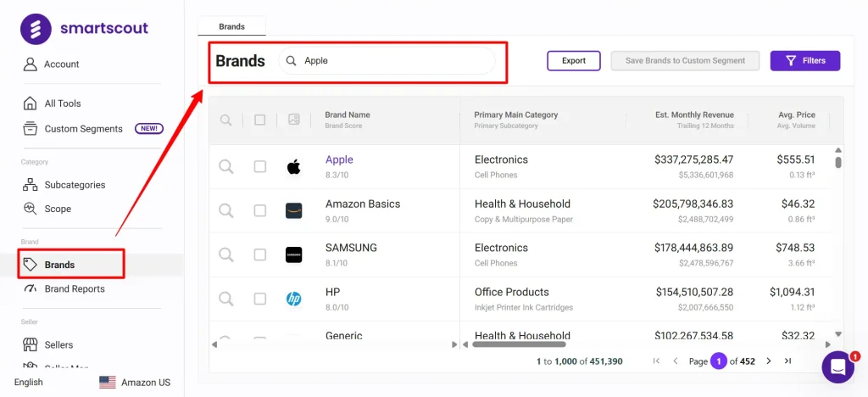The width and height of the screenshot is (868, 397).
Task: Open the chat support bubble
Action: (838, 367)
